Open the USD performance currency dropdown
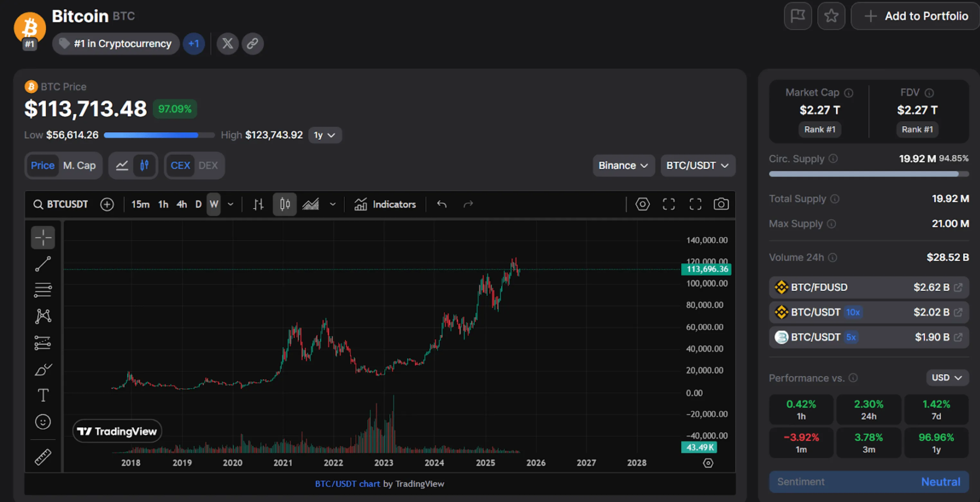 tap(947, 378)
